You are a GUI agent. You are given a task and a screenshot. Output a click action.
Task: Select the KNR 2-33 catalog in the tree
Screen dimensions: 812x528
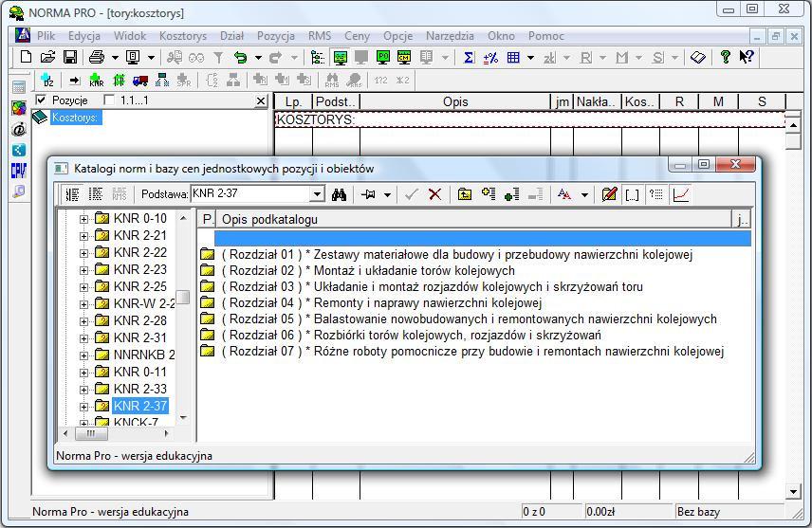pyautogui.click(x=139, y=389)
